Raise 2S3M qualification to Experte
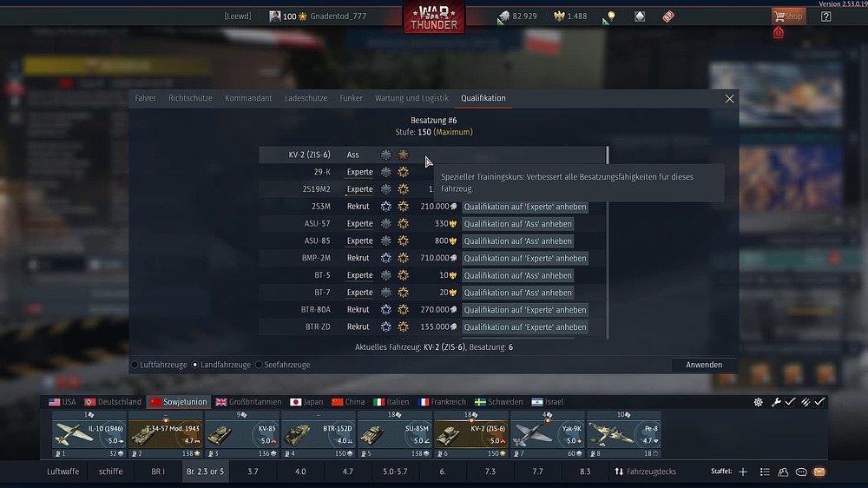Viewport: 868px width, 488px height. click(525, 207)
